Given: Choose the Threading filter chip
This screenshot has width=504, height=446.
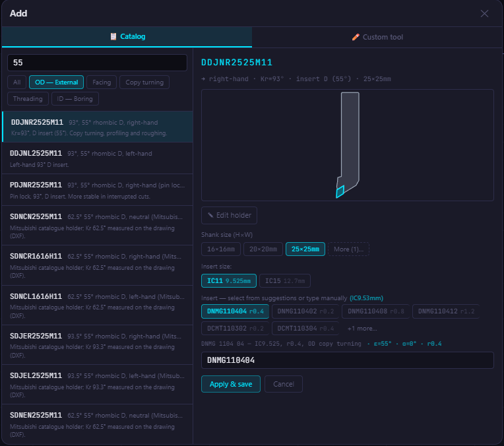Looking at the screenshot, I should click(28, 99).
